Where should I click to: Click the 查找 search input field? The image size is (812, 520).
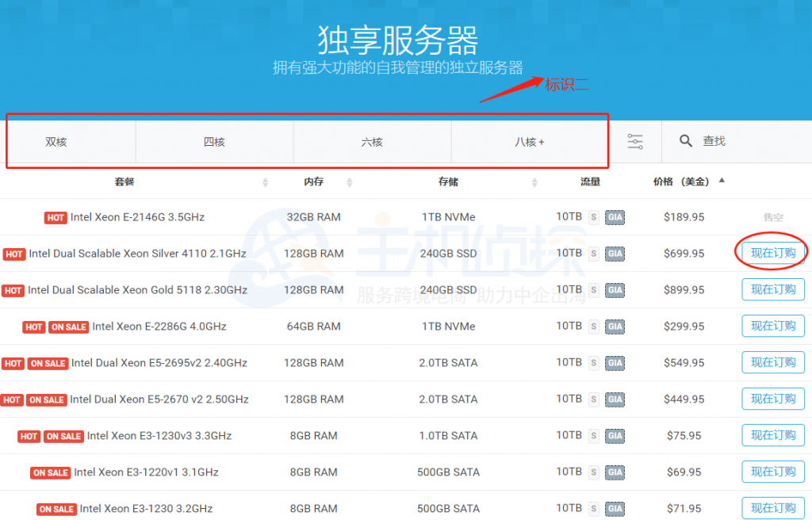(730, 140)
